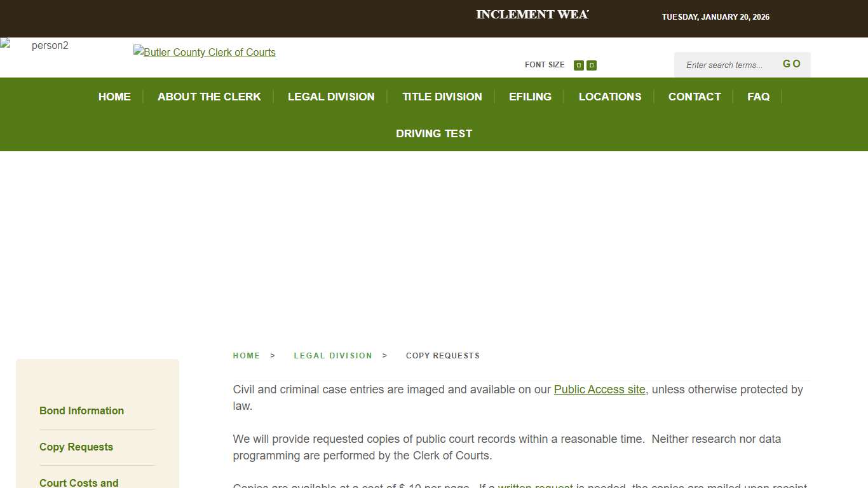This screenshot has height=488, width=868.
Task: Select the EFILING navigation item
Action: pyautogui.click(x=530, y=97)
